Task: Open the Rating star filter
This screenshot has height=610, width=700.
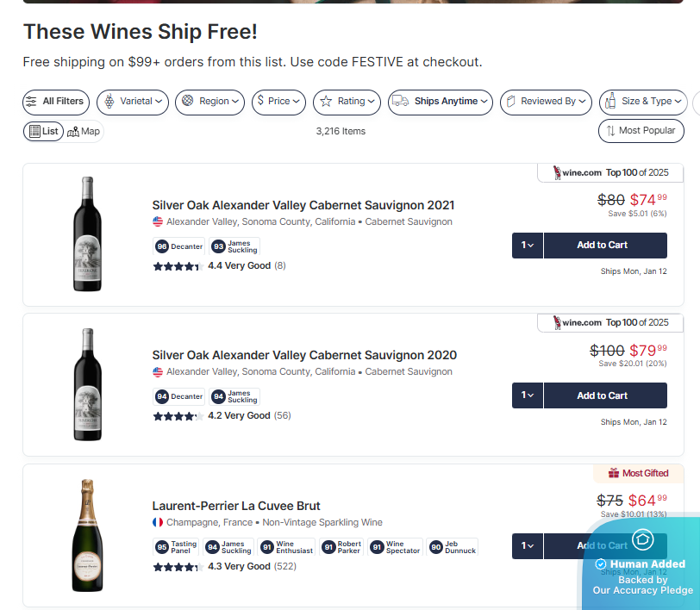Action: 346,102
